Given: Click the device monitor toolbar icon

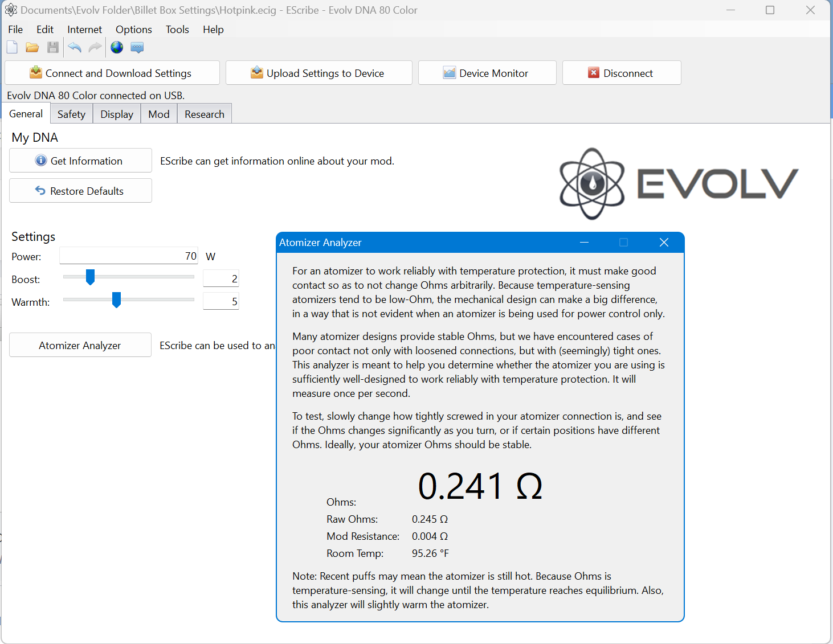Looking at the screenshot, I should [137, 47].
